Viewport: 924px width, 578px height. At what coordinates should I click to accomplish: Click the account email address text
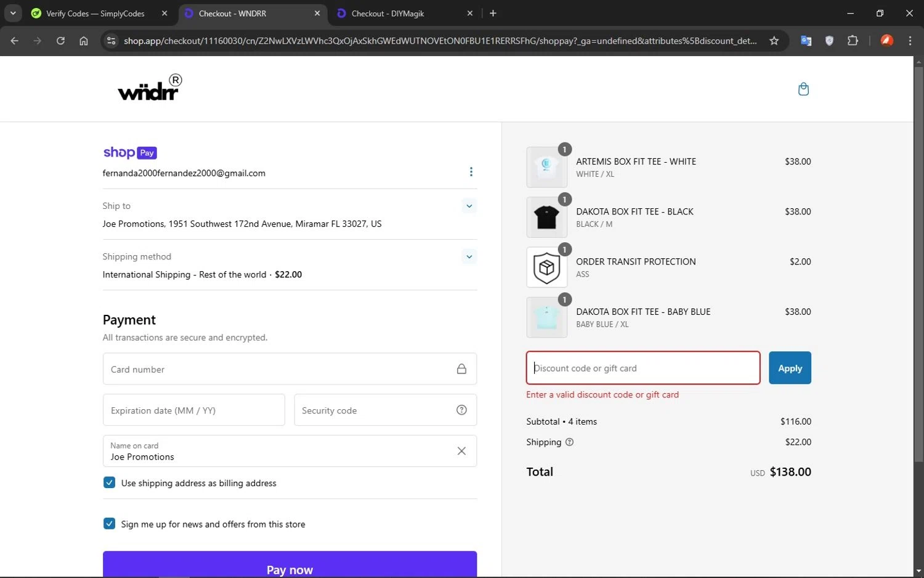(x=184, y=173)
